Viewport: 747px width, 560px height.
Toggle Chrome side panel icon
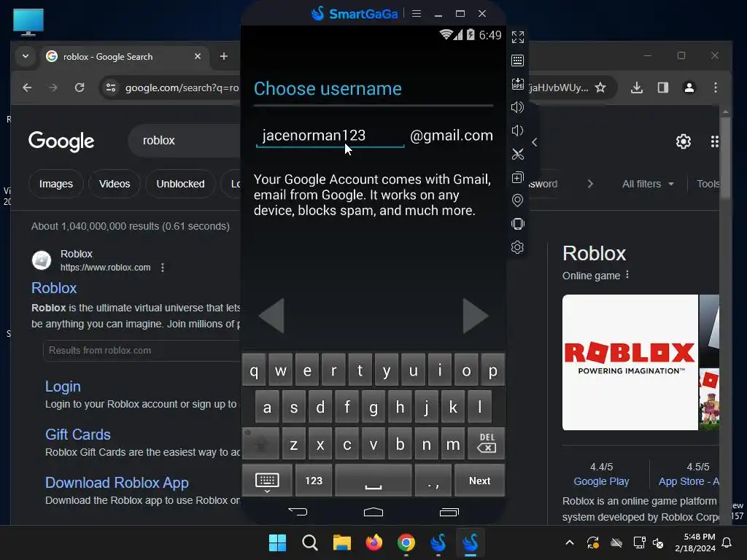[662, 87]
